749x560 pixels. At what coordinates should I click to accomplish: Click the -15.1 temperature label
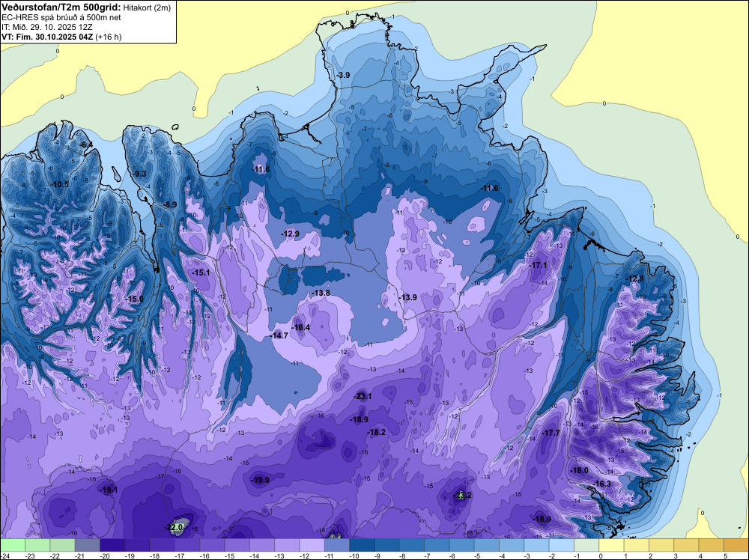[200, 273]
